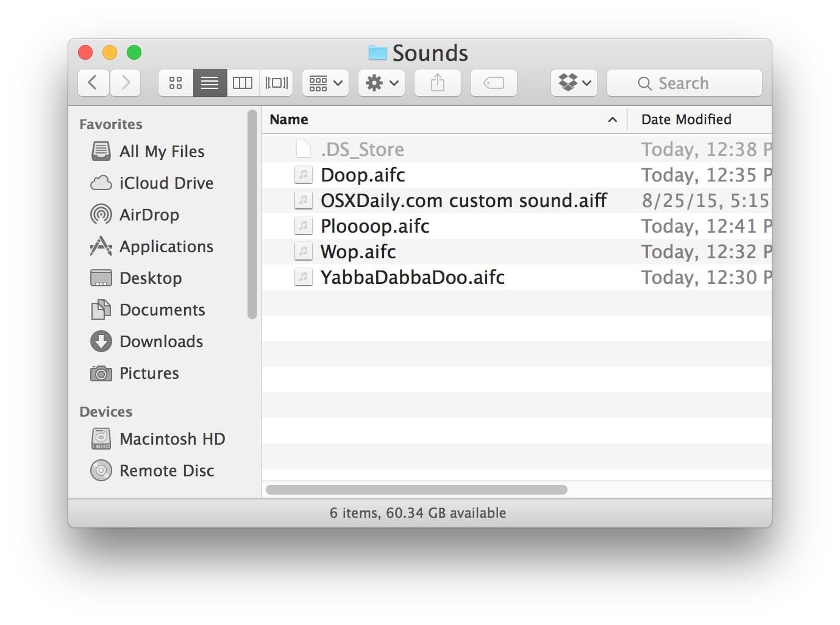Close the Finder window with red button
The width and height of the screenshot is (840, 625).
85,53
